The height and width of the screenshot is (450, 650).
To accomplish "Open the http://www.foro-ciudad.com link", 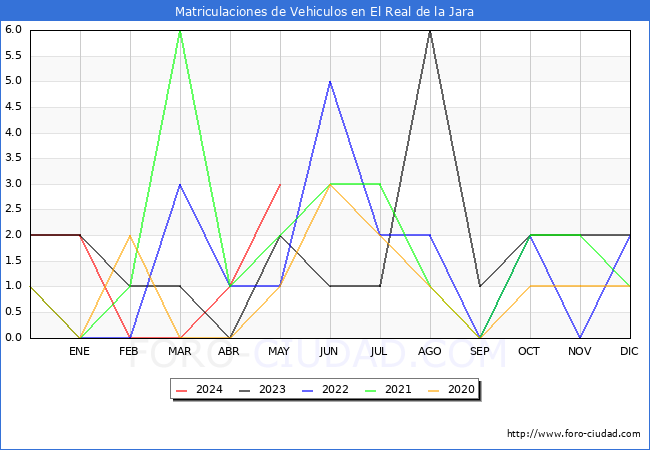I will tap(574, 434).
